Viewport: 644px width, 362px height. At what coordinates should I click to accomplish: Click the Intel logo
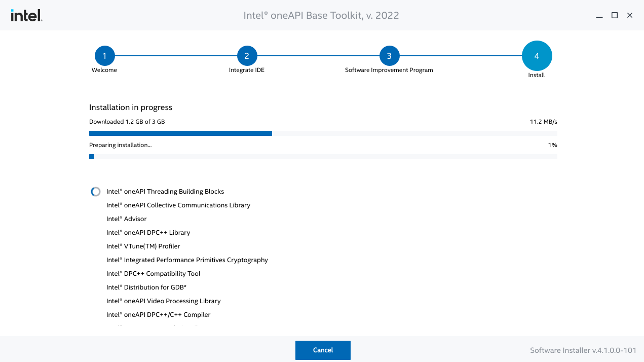coord(26,16)
